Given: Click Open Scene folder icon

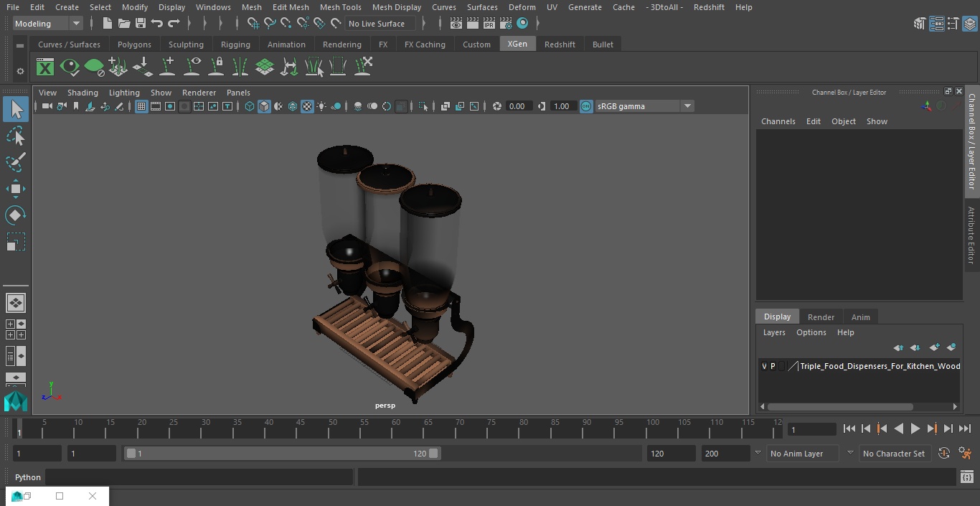Looking at the screenshot, I should pos(123,24).
